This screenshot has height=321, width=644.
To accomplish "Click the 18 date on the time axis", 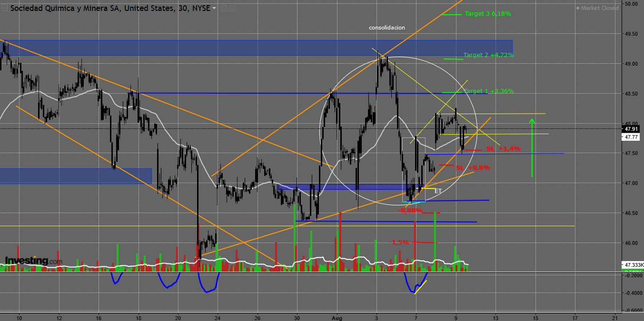I will (138, 317).
